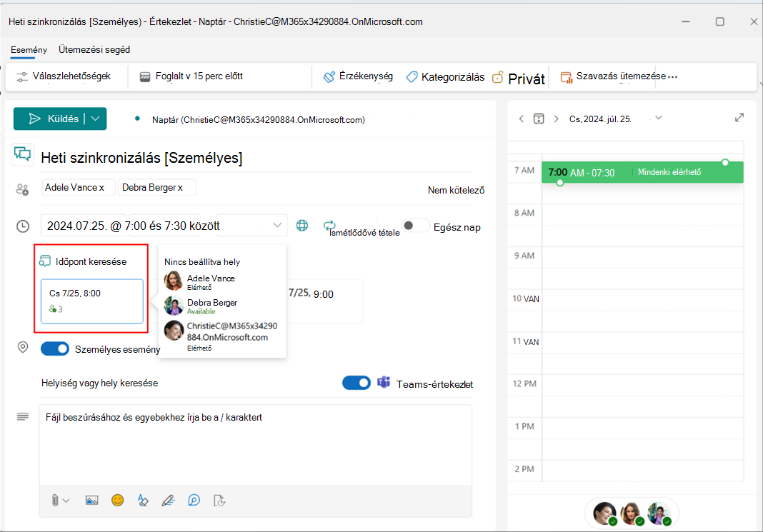Open Szavazás ütemezése poll icon
The height and width of the screenshot is (532, 763).
point(566,77)
